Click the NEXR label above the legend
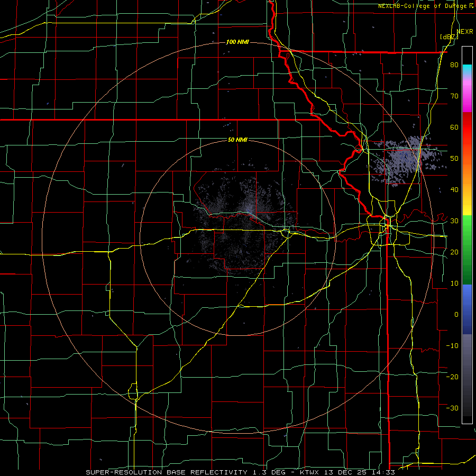Viewport: 476px width, 476px height. [464, 32]
